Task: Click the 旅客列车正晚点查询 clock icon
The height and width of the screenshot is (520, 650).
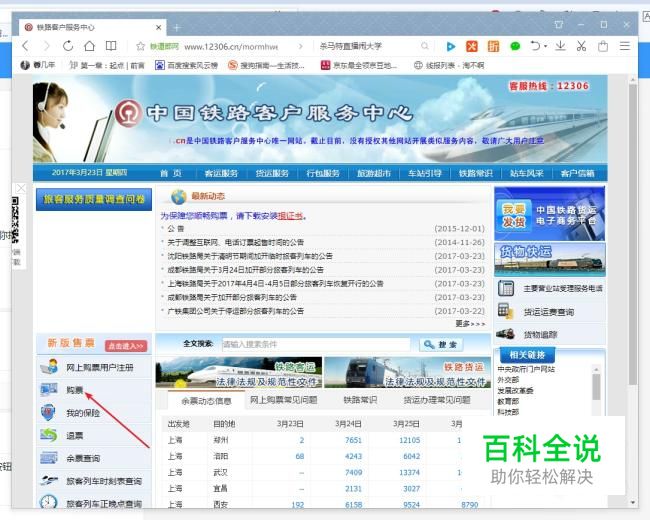Action: 49,502
